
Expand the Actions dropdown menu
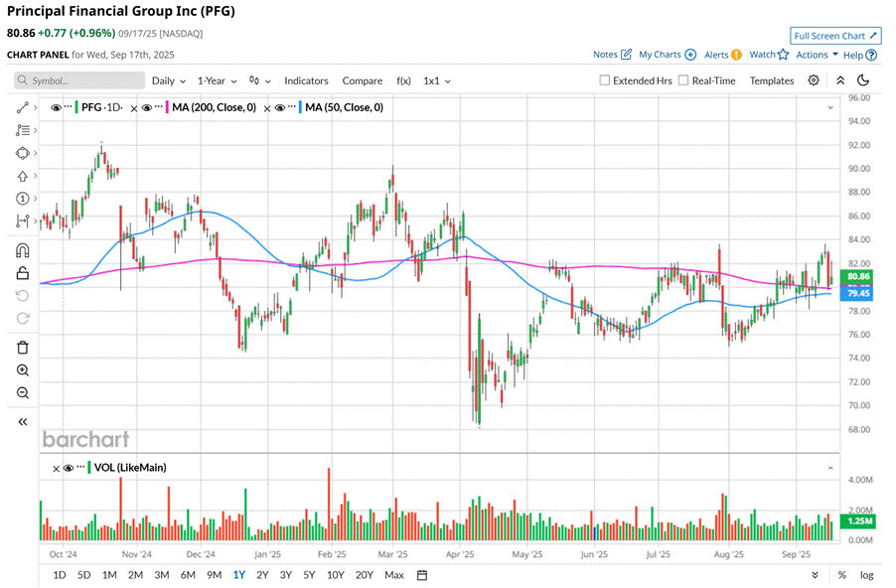pos(817,55)
